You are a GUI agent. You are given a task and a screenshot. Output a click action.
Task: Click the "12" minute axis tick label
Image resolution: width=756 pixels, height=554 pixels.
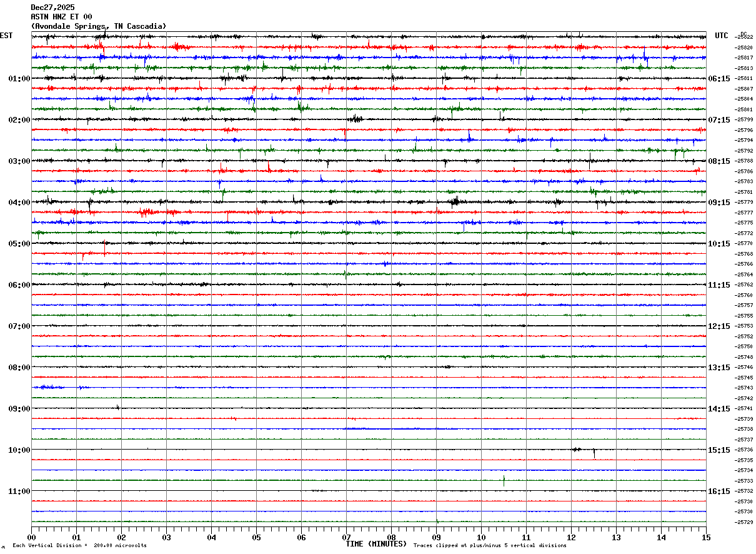(x=571, y=538)
